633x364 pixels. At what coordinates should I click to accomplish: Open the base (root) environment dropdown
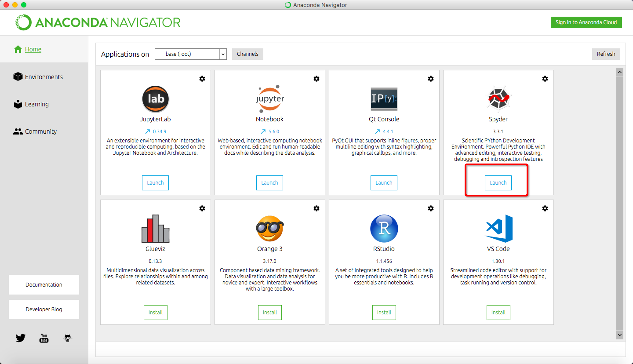tap(191, 54)
